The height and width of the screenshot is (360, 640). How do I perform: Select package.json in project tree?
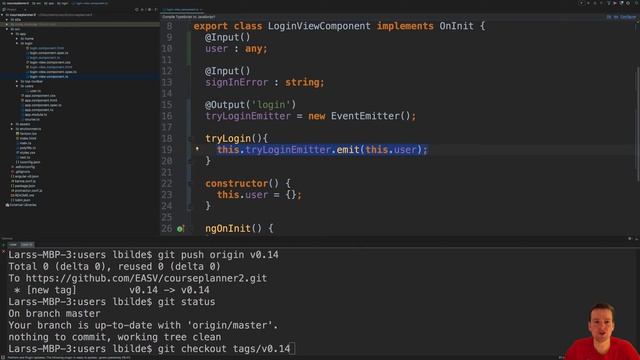tap(24, 186)
